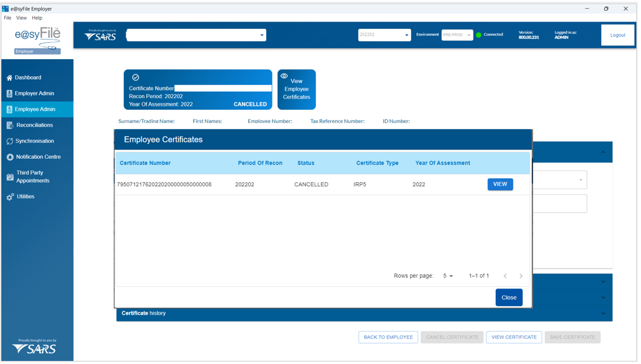The image size is (641, 364).
Task: Click the Dashboard home icon
Action: pos(9,78)
